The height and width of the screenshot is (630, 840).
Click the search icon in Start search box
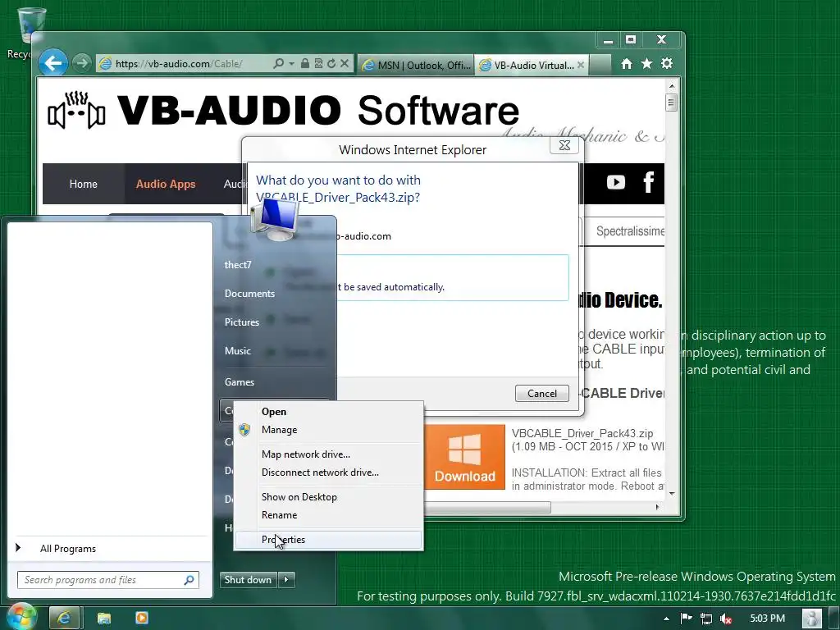point(189,580)
